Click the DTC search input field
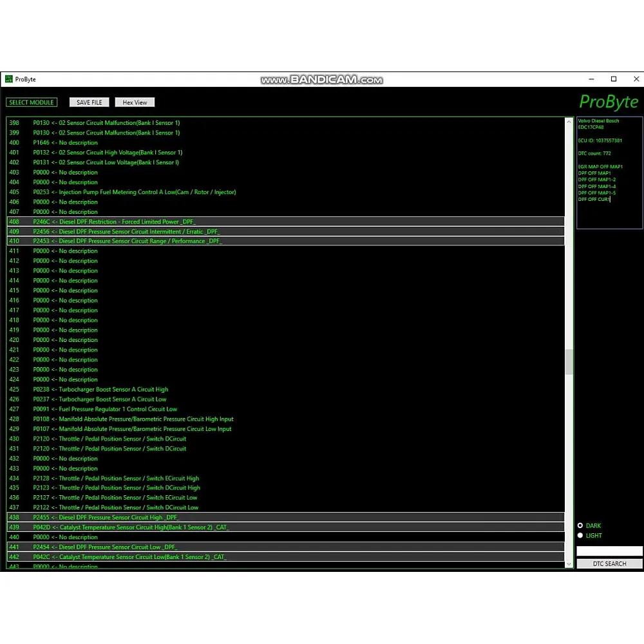This screenshot has height=644, width=644. tap(609, 551)
